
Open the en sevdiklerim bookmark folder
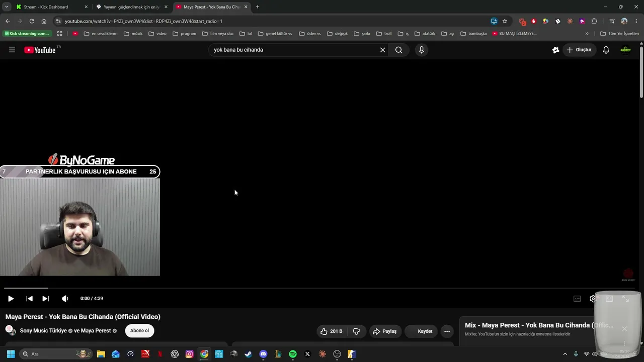point(100,34)
